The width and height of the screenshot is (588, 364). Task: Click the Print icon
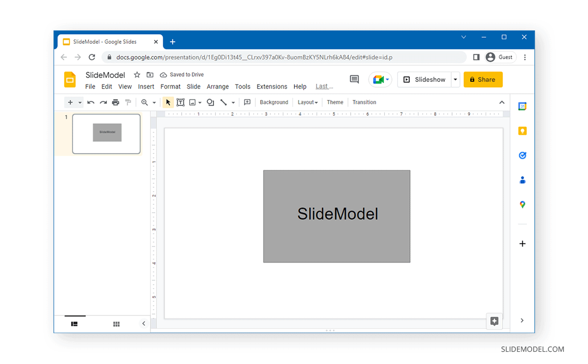(115, 102)
